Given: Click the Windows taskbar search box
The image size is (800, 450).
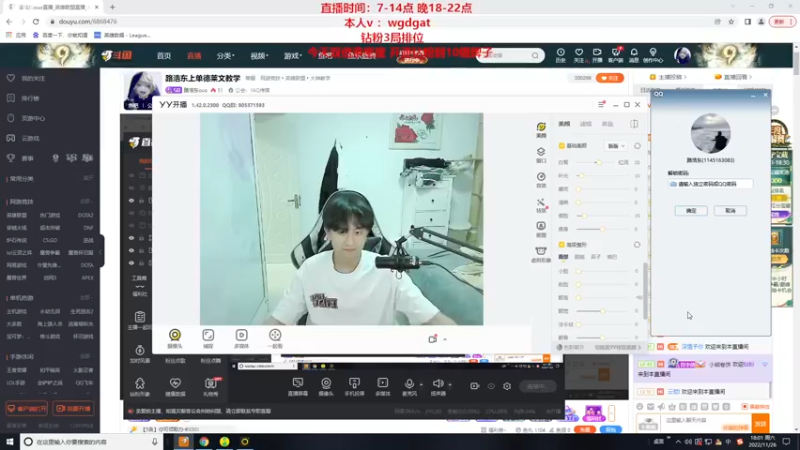Looking at the screenshot, I should pyautogui.click(x=92, y=442).
